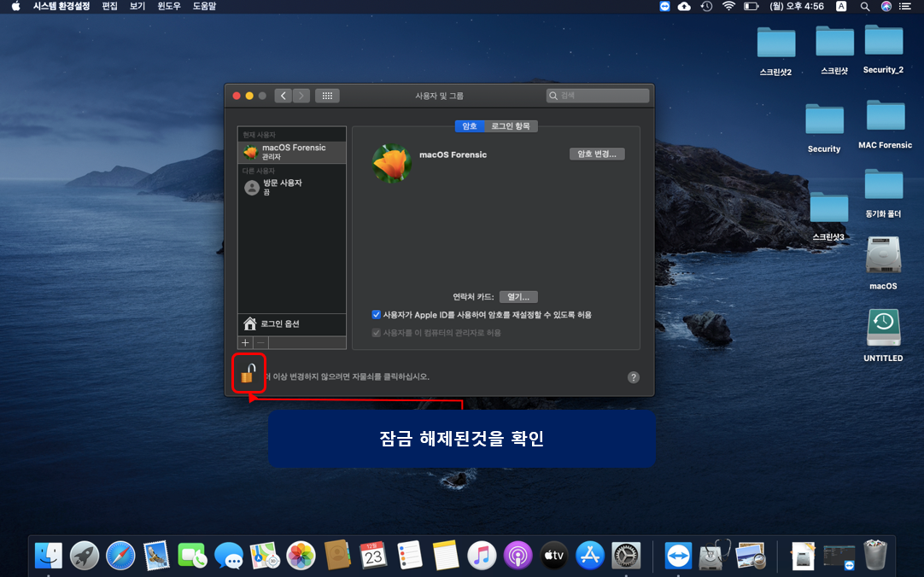Open the UNTITLED Time Machine drive

click(883, 329)
